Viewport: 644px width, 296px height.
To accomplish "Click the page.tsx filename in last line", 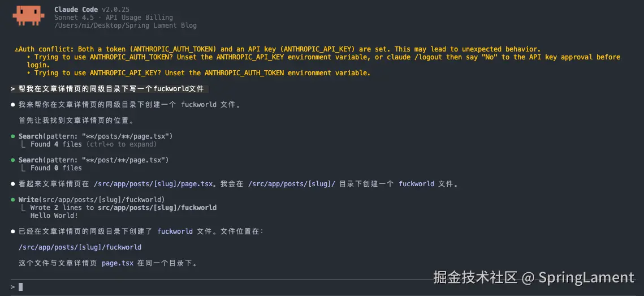I will (x=118, y=263).
